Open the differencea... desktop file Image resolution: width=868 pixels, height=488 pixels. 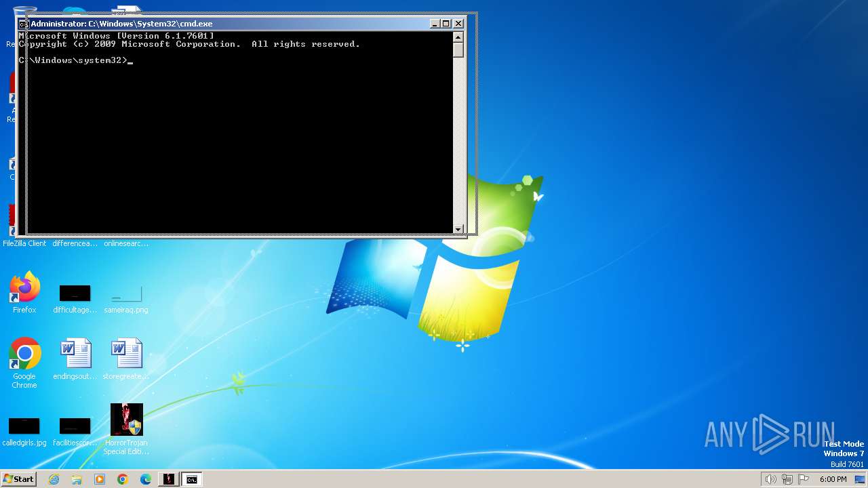coord(75,243)
